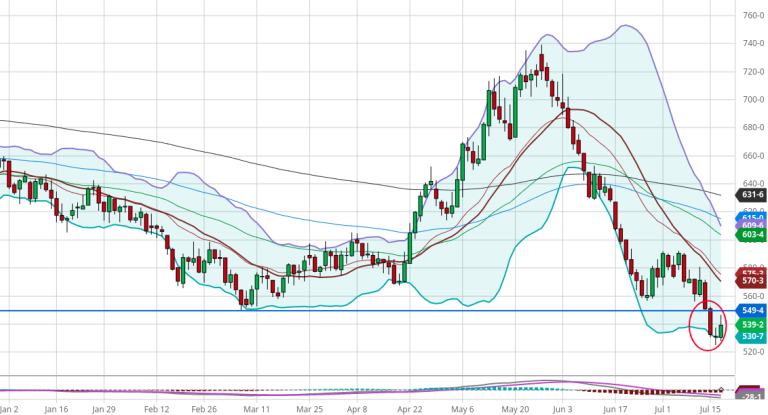Image resolution: width=768 pixels, height=415 pixels.
Task: Click the horizontal blue support line
Action: [300, 311]
